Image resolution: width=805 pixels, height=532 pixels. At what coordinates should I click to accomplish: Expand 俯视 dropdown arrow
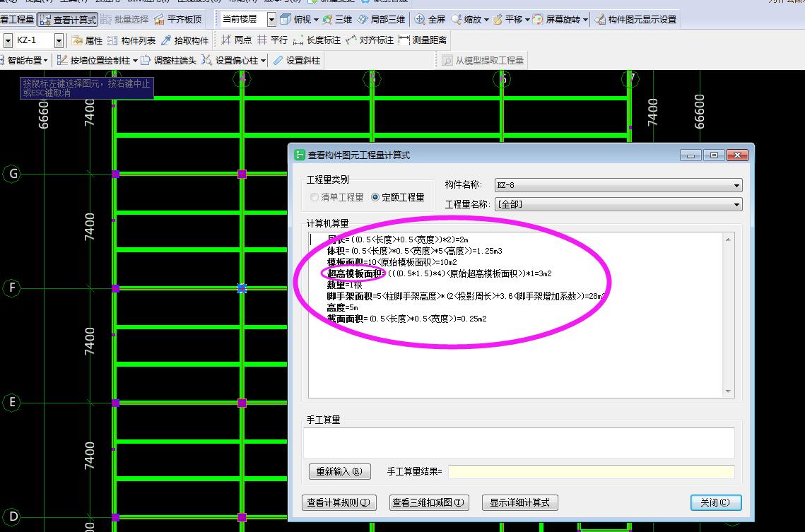[316, 20]
